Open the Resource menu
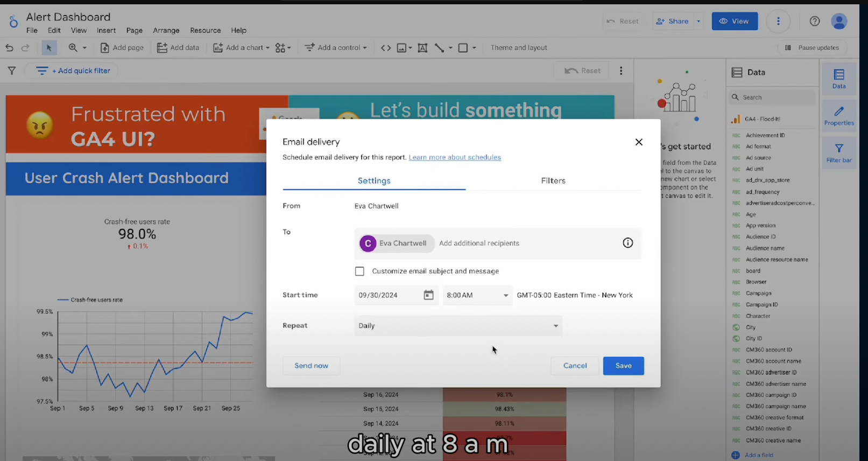 pos(206,31)
